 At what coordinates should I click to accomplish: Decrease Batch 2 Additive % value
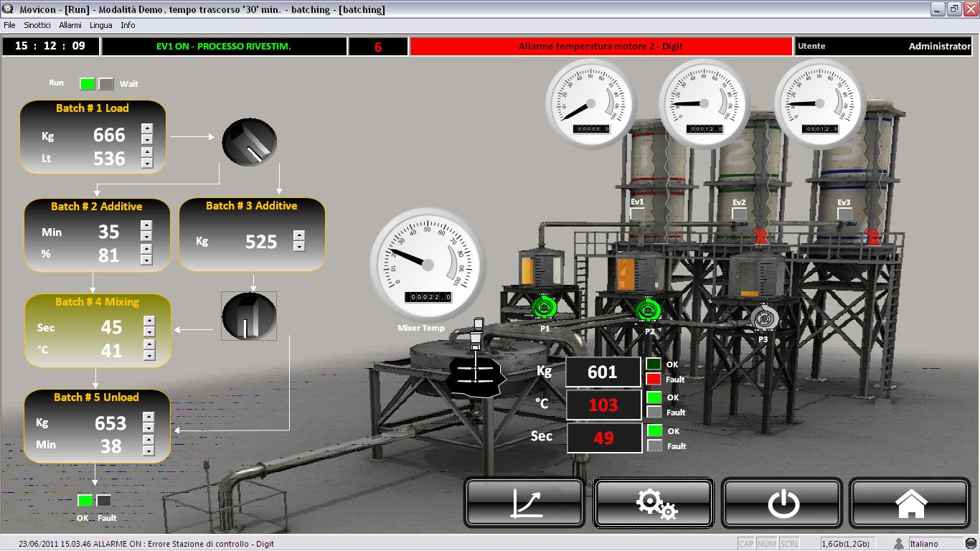coord(146,260)
